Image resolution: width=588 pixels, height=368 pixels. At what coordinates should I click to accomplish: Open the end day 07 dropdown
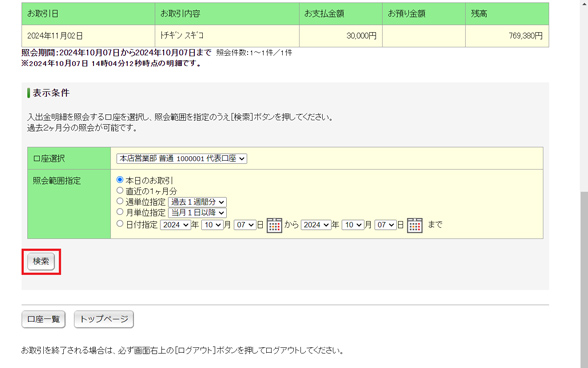pyautogui.click(x=386, y=225)
